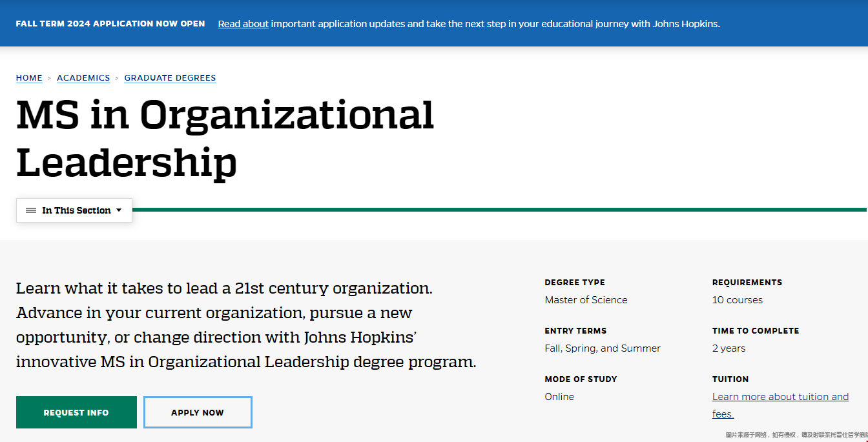The image size is (868, 442).
Task: Open Learn more about tuition and fees link
Action: pyautogui.click(x=780, y=405)
